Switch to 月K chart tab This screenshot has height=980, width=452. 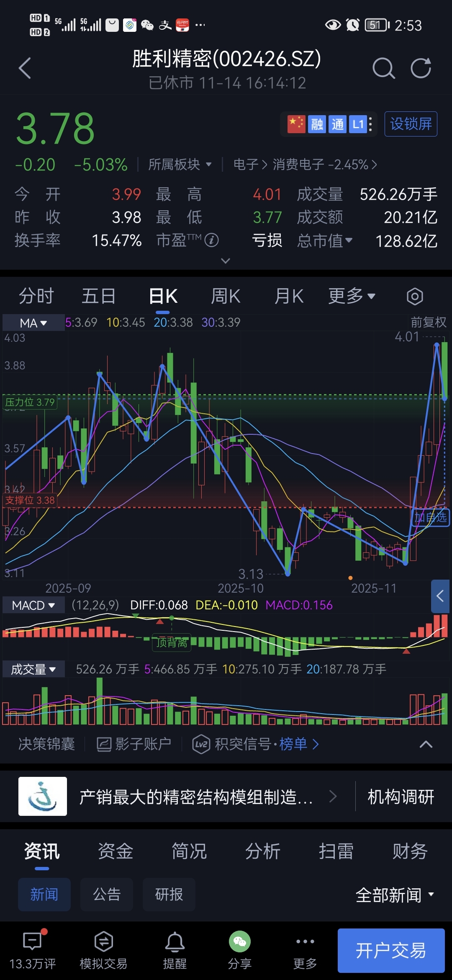tap(289, 296)
